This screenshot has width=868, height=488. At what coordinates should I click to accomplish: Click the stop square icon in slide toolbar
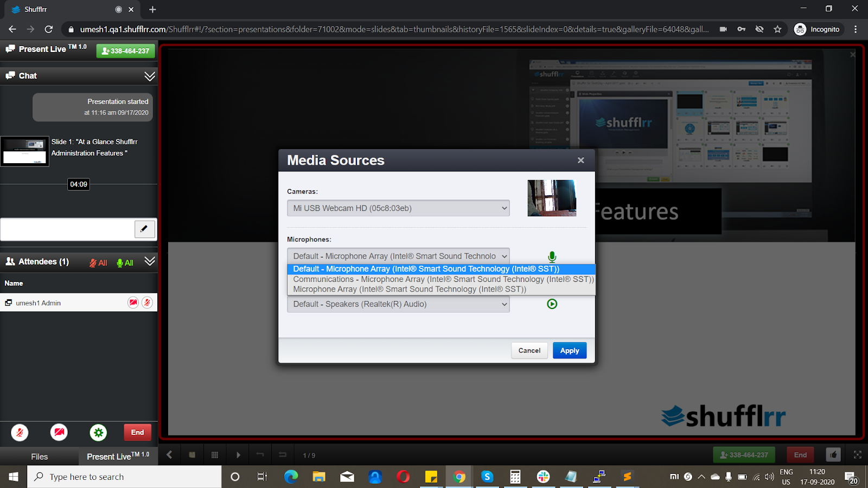click(192, 455)
